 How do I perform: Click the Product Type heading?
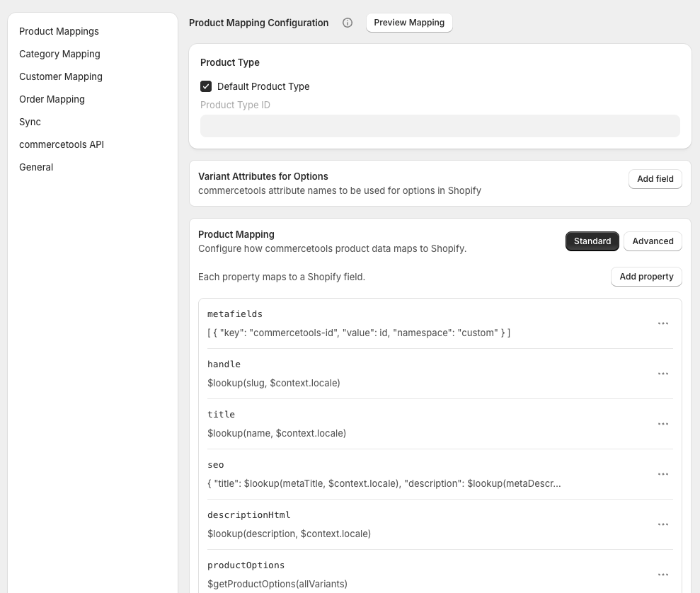(230, 62)
